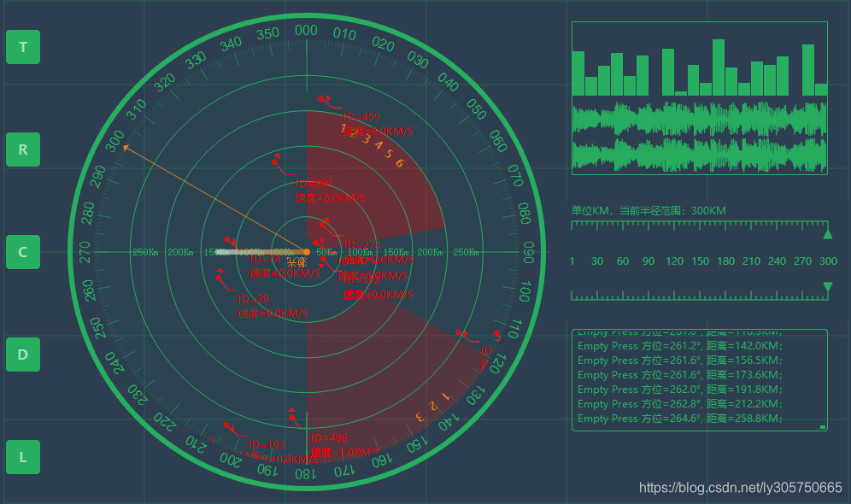Viewport: 851px width, 504px height.
Task: Click the target marker near bearing 120
Action: pyautogui.click(x=496, y=333)
